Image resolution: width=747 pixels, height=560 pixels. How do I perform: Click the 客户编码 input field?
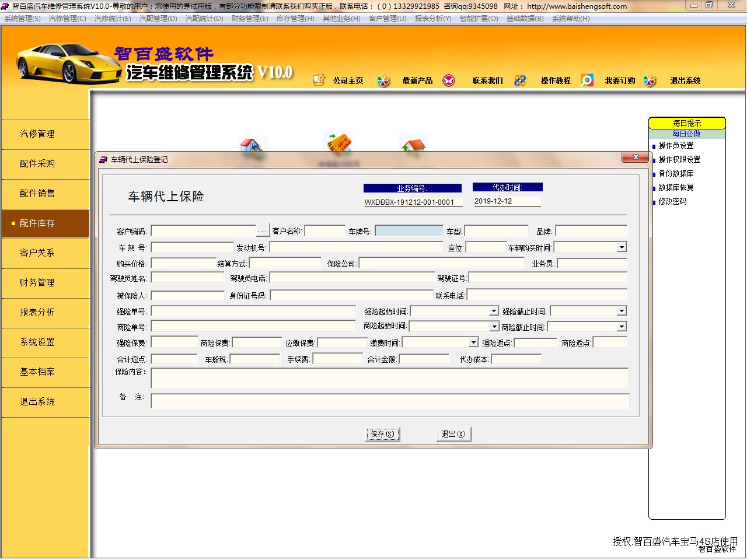[204, 231]
